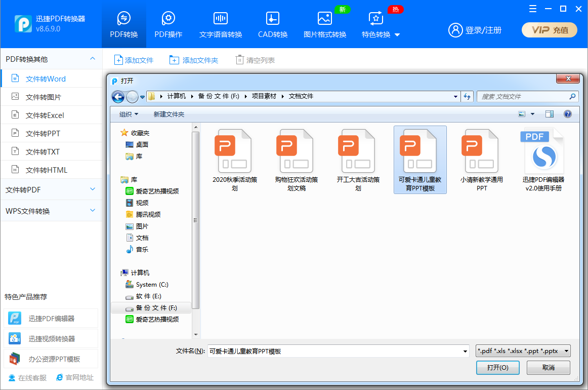Select 文件转Word in the sidebar
The height and width of the screenshot is (390, 588).
[x=52, y=79]
